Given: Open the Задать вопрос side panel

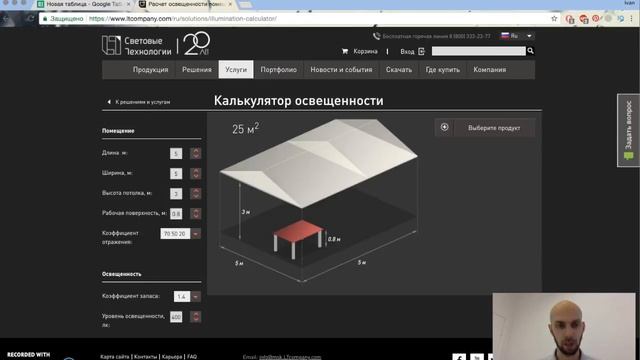Looking at the screenshot, I should 628,131.
